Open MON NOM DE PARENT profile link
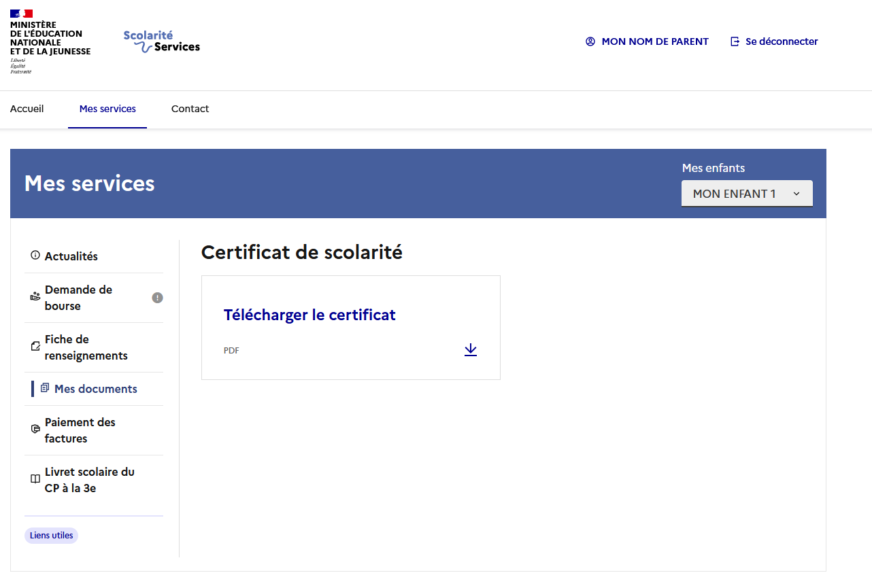 coord(654,41)
